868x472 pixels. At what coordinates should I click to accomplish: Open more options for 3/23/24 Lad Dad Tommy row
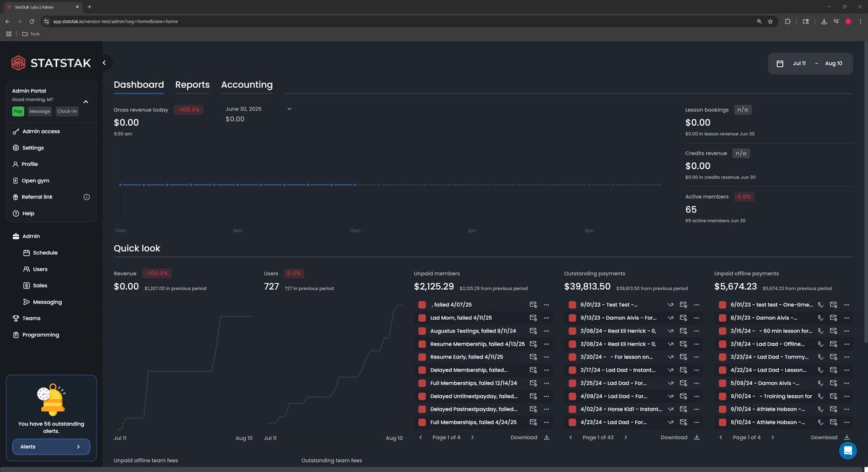pyautogui.click(x=846, y=357)
